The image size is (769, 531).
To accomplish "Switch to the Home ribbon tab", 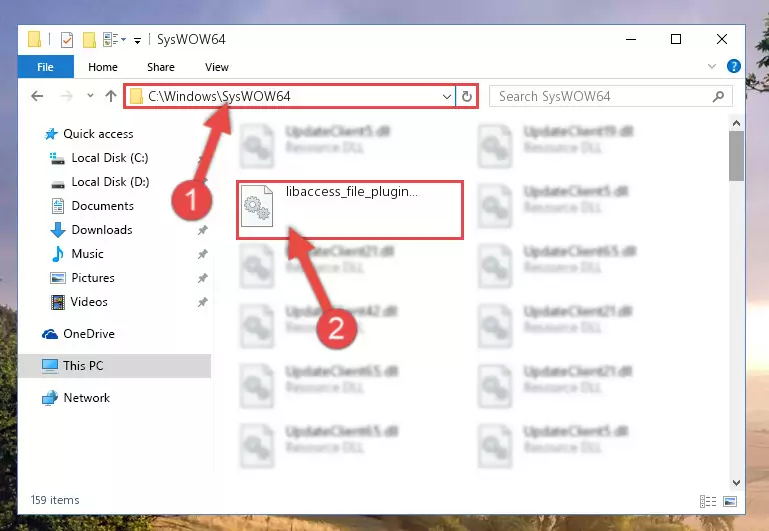I will click(x=103, y=67).
